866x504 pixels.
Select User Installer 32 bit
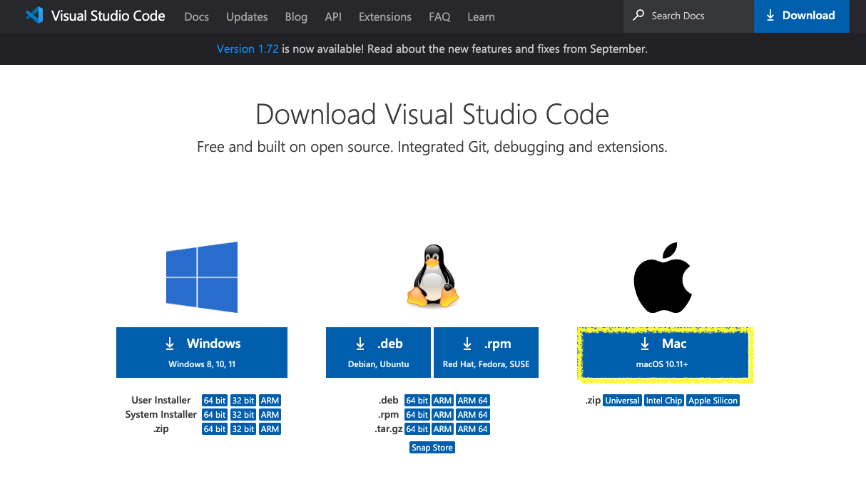(x=243, y=401)
